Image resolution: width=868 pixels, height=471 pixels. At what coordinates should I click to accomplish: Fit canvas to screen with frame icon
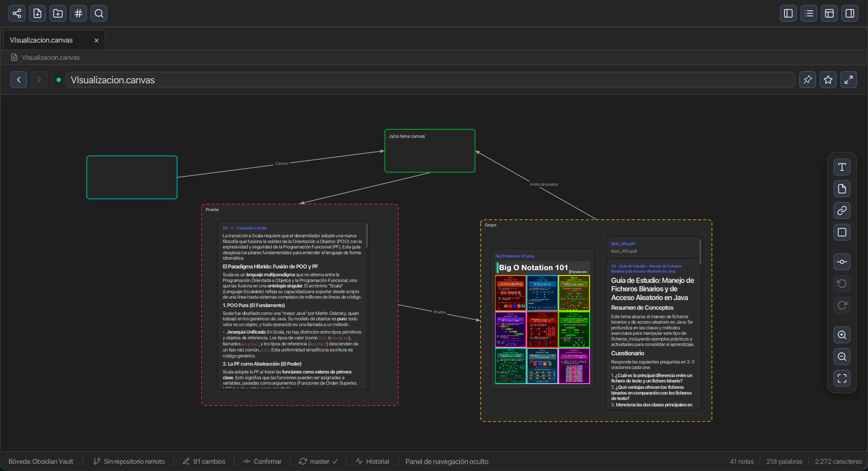842,378
